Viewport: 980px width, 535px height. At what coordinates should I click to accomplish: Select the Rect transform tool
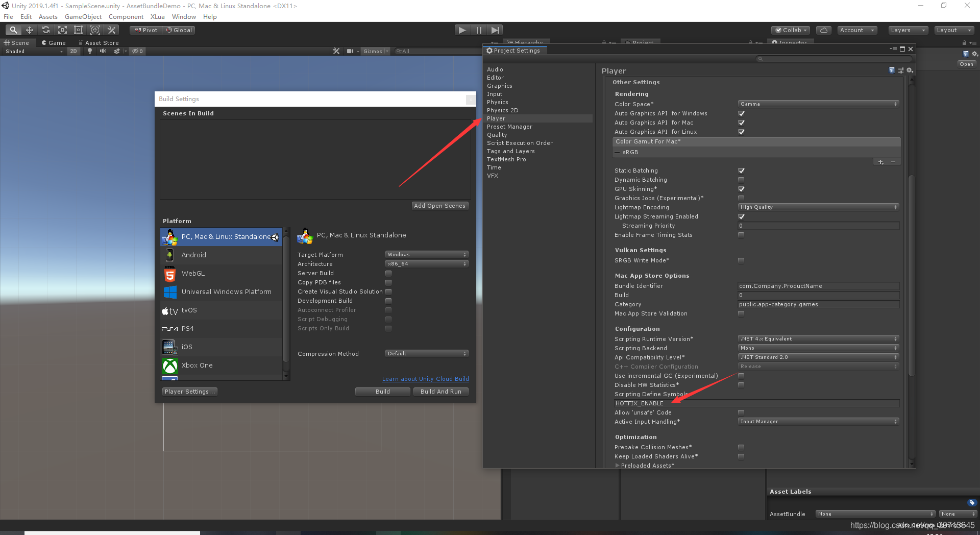[x=79, y=30]
